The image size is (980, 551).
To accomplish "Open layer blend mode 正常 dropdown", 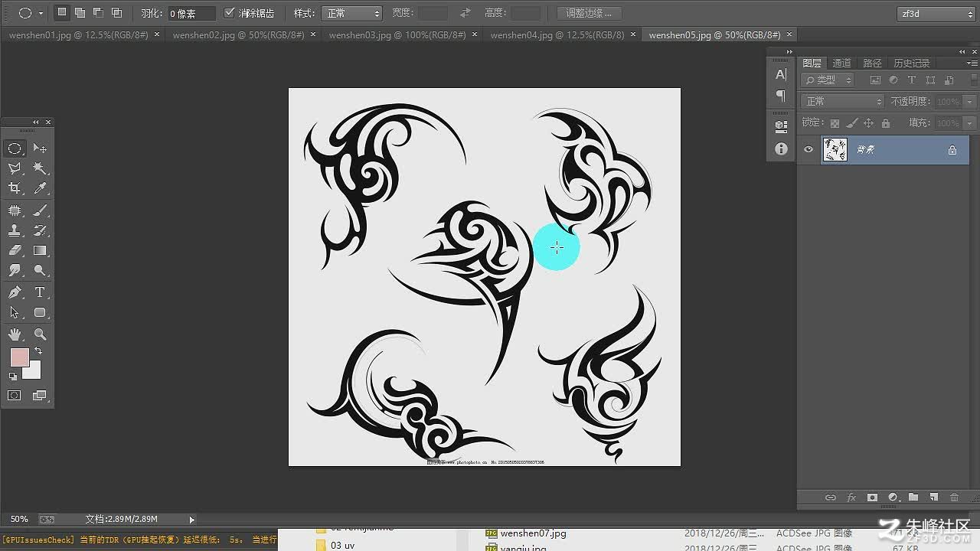I will point(842,101).
